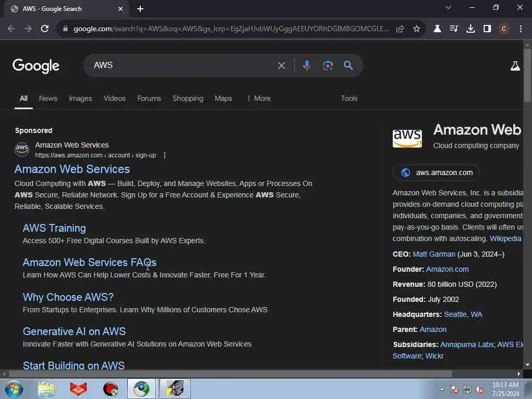Open Amazon.com founder link
This screenshot has height=399, width=532.
coord(447,269)
